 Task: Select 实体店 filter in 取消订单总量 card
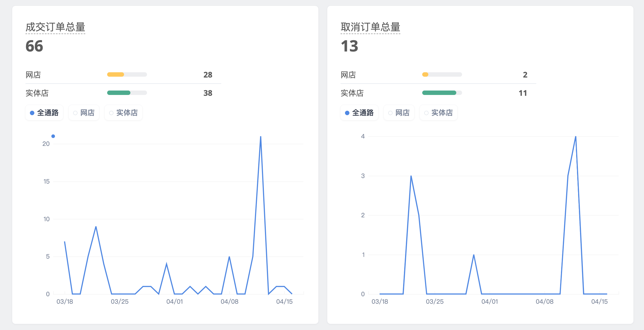tap(439, 113)
